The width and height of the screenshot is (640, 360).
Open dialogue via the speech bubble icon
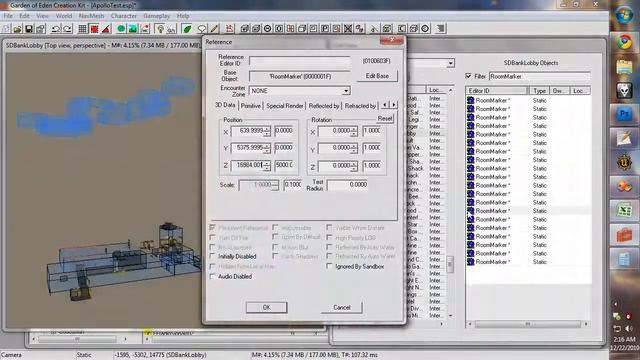coord(202,29)
